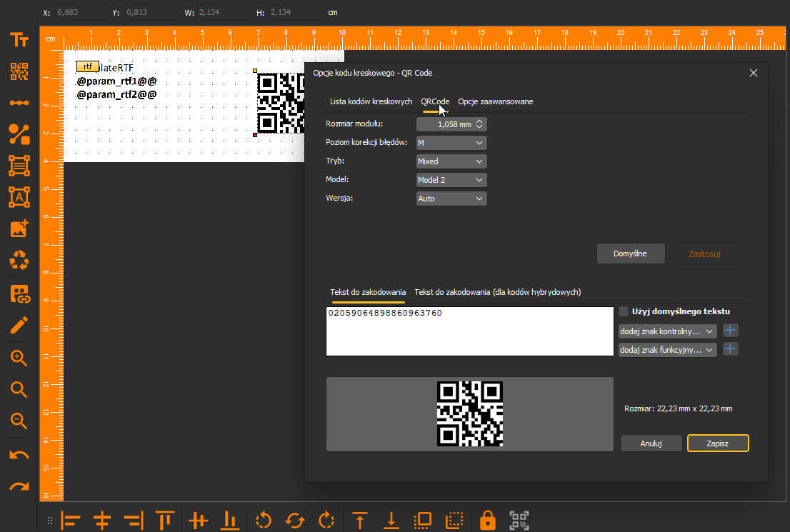The height and width of the screenshot is (532, 790).
Task: Select the QR barcode tool in the left toolbar
Action: pos(19,71)
